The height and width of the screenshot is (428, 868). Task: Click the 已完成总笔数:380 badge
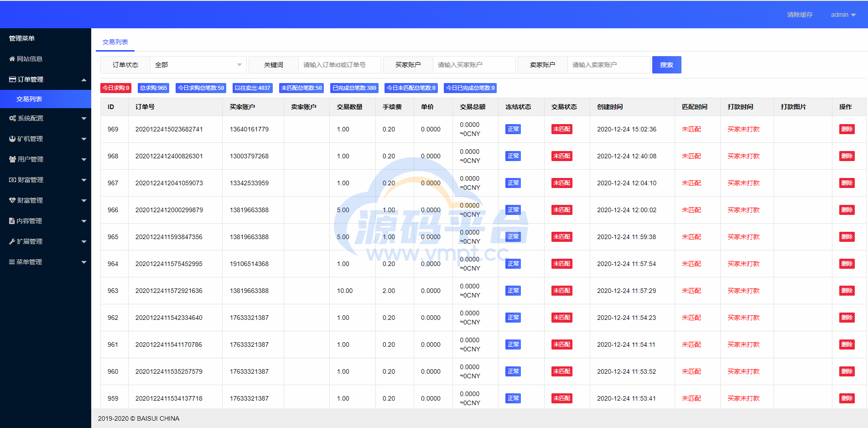click(x=354, y=88)
